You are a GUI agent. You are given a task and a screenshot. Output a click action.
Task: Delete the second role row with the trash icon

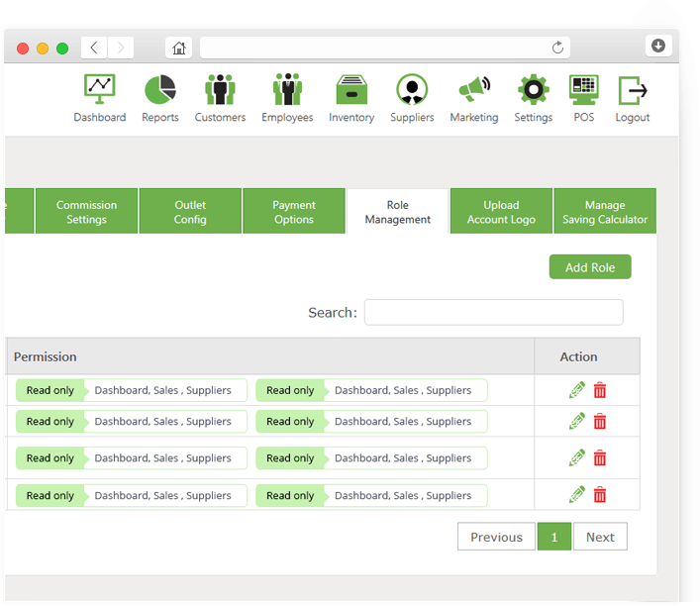tap(600, 421)
